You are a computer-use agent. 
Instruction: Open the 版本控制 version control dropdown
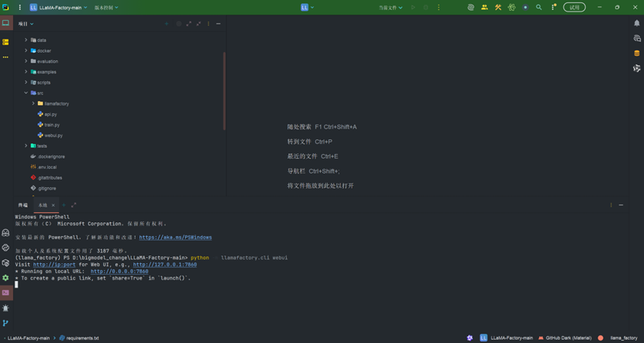pyautogui.click(x=106, y=8)
